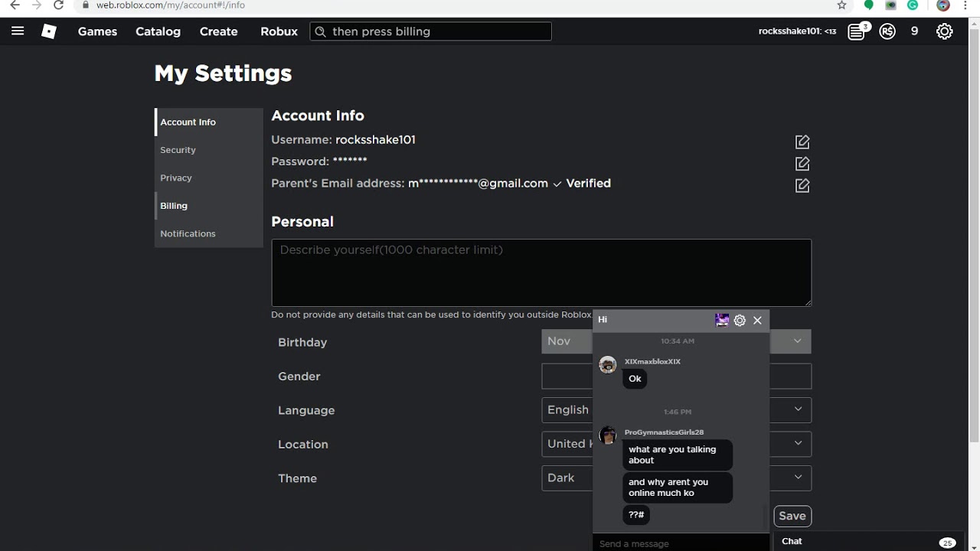
Task: Open ProGymnasticsGirls28 avatar in chat
Action: coord(608,435)
